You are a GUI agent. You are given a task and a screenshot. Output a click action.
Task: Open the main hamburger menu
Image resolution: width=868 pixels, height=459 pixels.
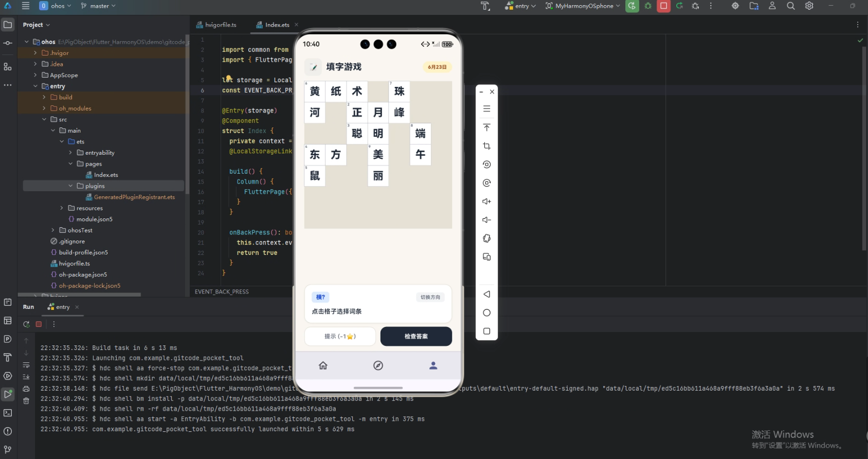(x=26, y=6)
